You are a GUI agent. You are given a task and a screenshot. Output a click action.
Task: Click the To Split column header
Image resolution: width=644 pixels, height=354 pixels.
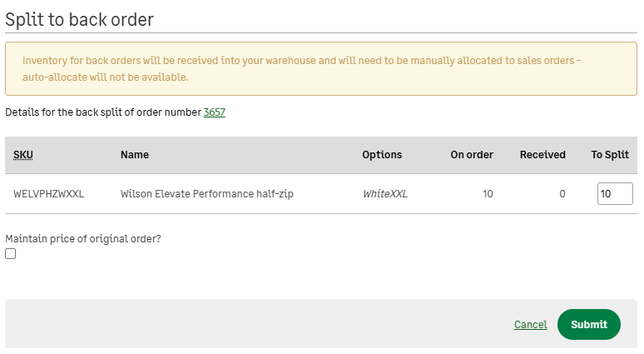click(610, 155)
